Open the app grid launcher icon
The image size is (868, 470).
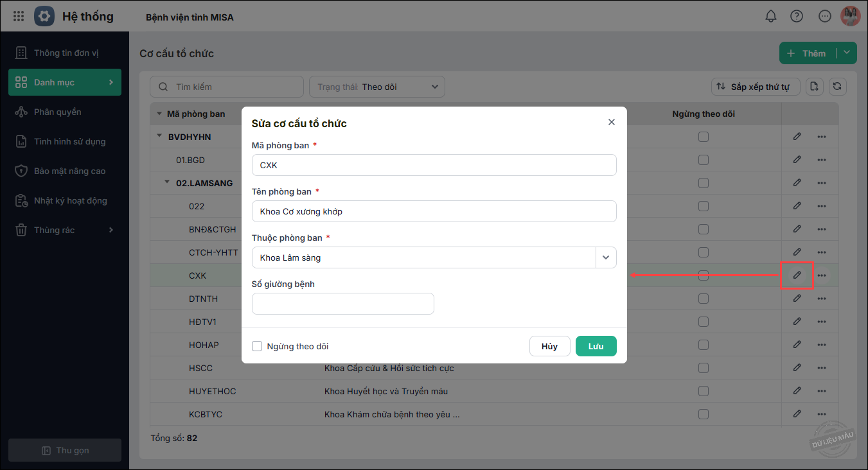[x=19, y=16]
